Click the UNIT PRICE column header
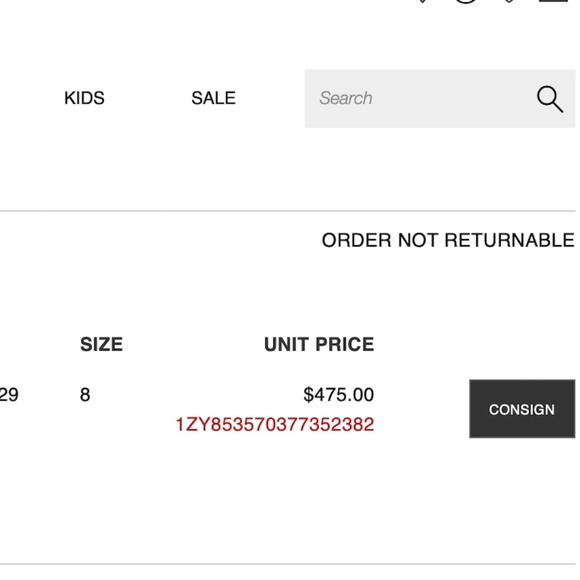 click(319, 344)
